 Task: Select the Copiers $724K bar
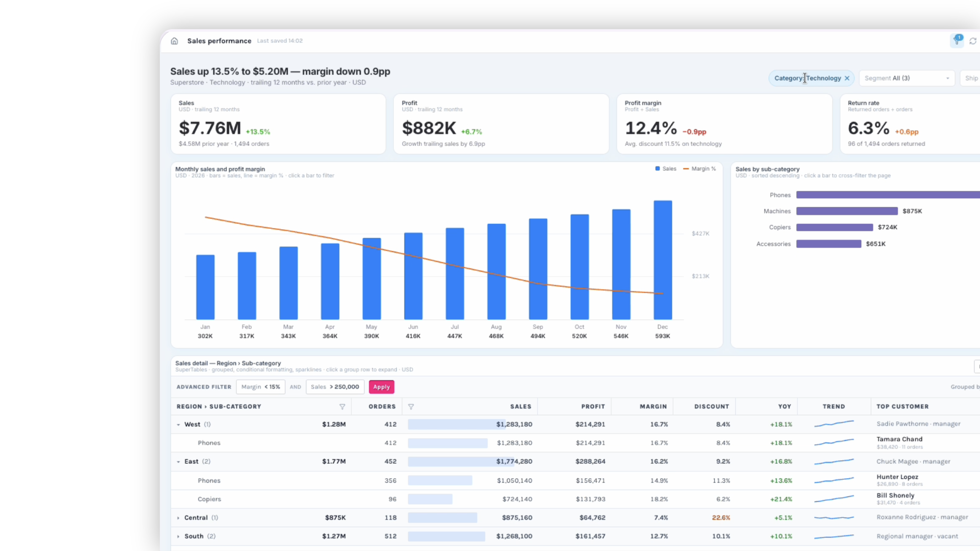coord(835,227)
